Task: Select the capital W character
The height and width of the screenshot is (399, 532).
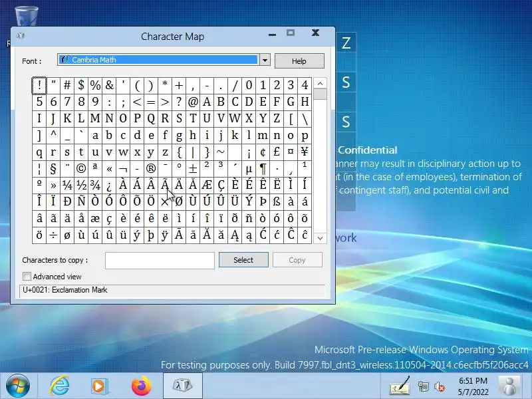Action: (x=235, y=119)
